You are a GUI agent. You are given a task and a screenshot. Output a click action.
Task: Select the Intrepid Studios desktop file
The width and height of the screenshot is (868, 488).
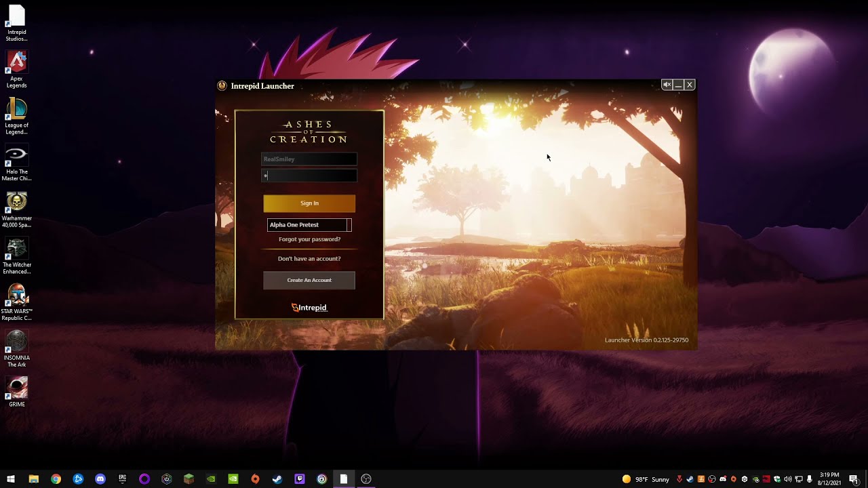16,24
